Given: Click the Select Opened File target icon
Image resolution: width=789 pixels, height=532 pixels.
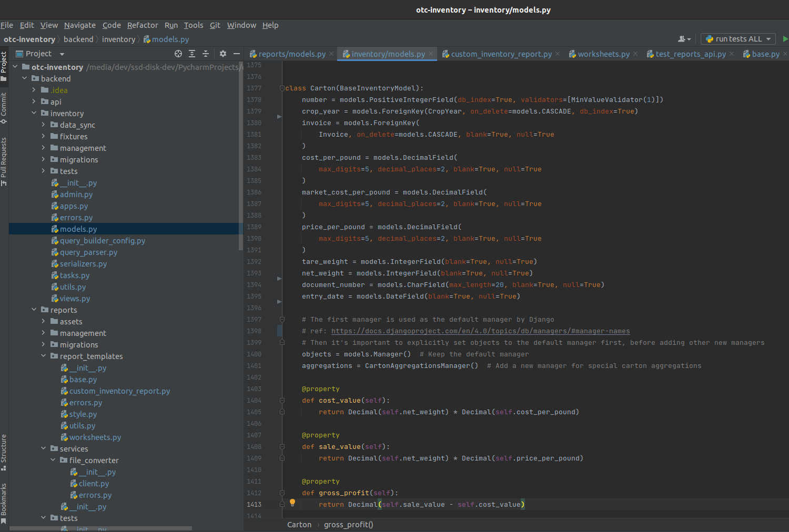Looking at the screenshot, I should click(x=178, y=54).
